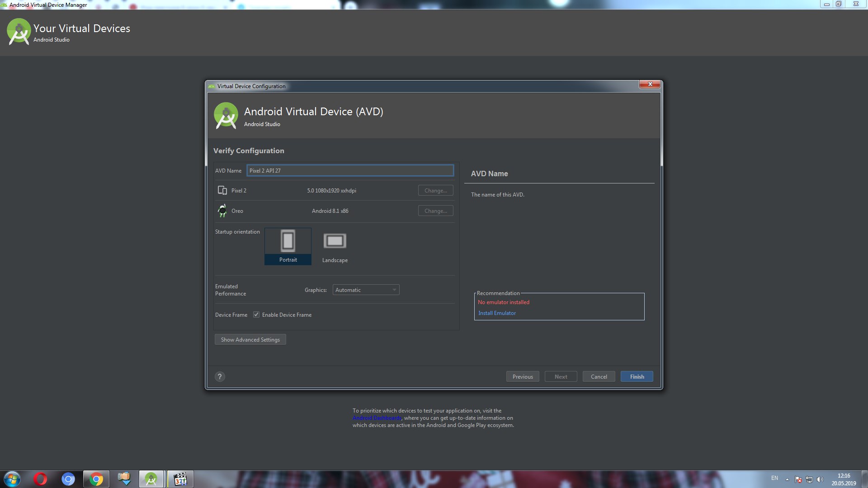Click Android Studio logo beside Your Virtual Devices

click(19, 32)
